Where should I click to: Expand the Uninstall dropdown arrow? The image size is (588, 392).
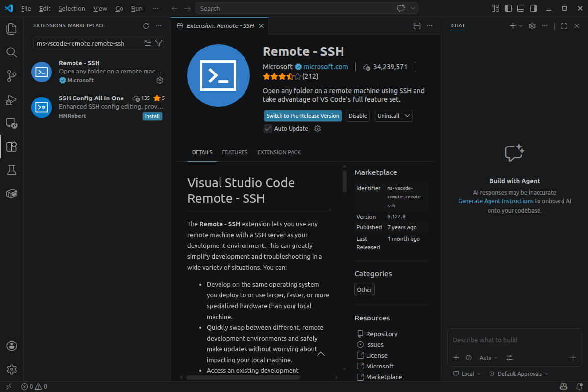click(408, 116)
